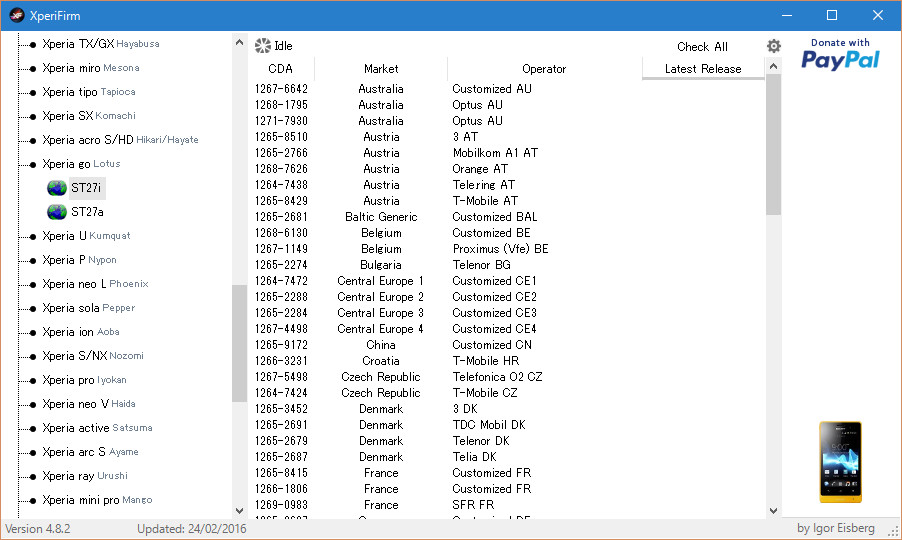Select Xperia mini pro Mango device
This screenshot has height=540, width=902.
click(x=97, y=500)
